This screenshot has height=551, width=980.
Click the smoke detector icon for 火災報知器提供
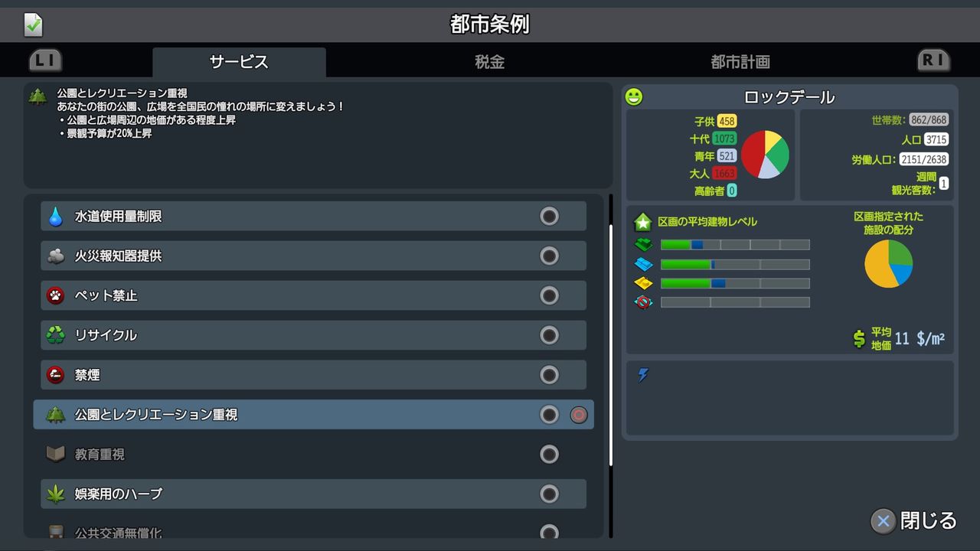[x=56, y=256]
